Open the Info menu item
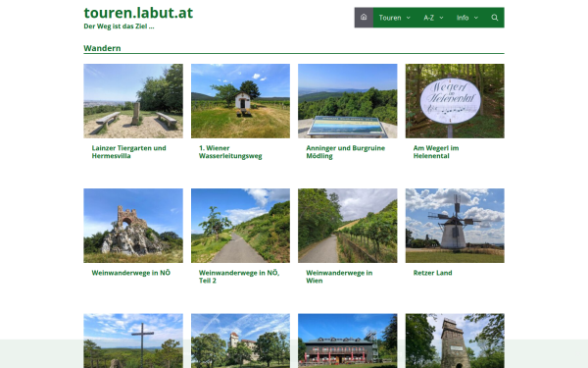This screenshot has height=368, width=588. pyautogui.click(x=463, y=18)
